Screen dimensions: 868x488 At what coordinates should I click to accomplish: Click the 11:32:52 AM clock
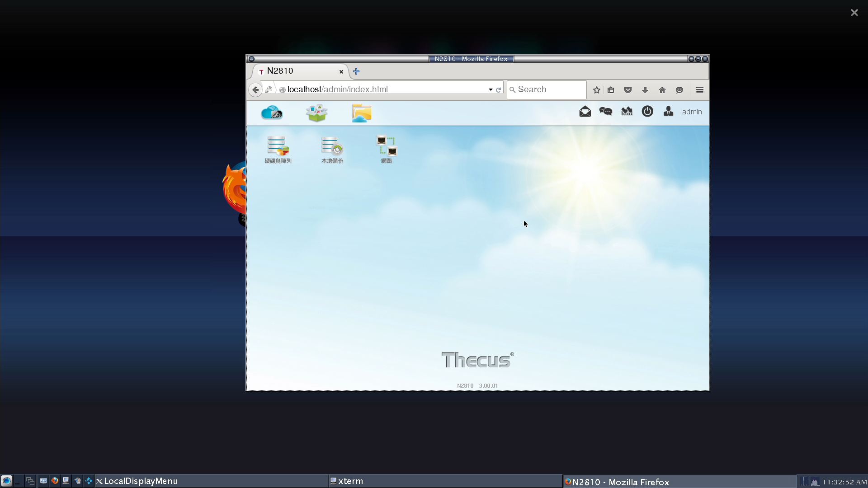tap(844, 482)
